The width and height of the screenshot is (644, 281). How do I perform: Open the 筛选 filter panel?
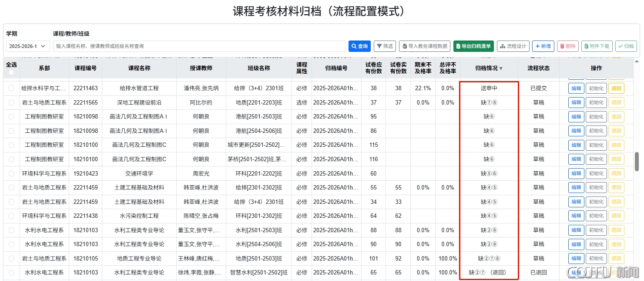point(385,46)
